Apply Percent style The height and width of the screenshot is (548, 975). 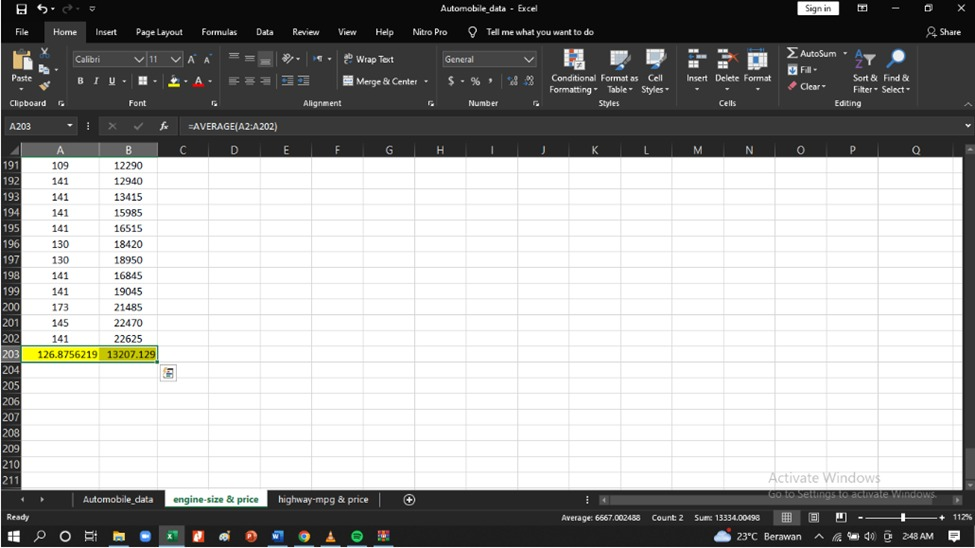tap(475, 81)
